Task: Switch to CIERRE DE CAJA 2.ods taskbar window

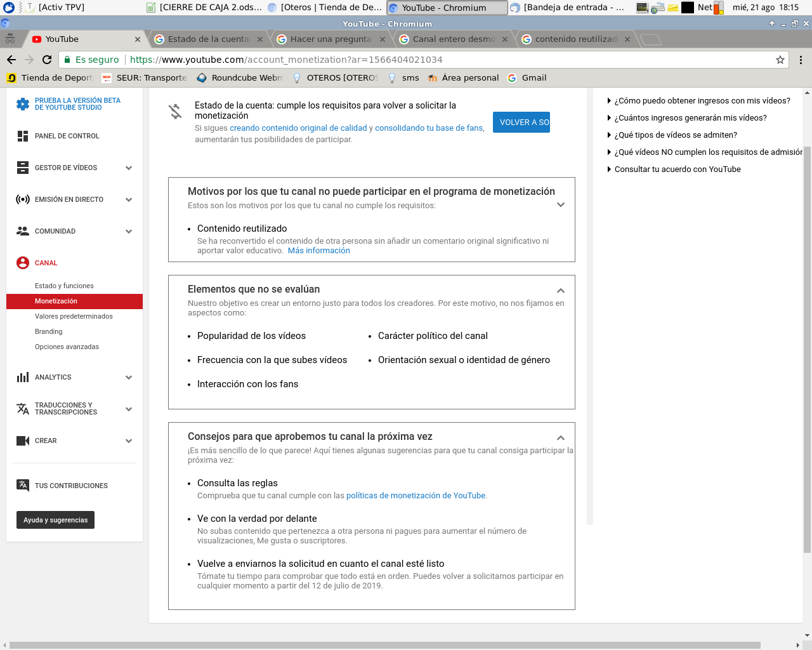Action: coord(204,8)
